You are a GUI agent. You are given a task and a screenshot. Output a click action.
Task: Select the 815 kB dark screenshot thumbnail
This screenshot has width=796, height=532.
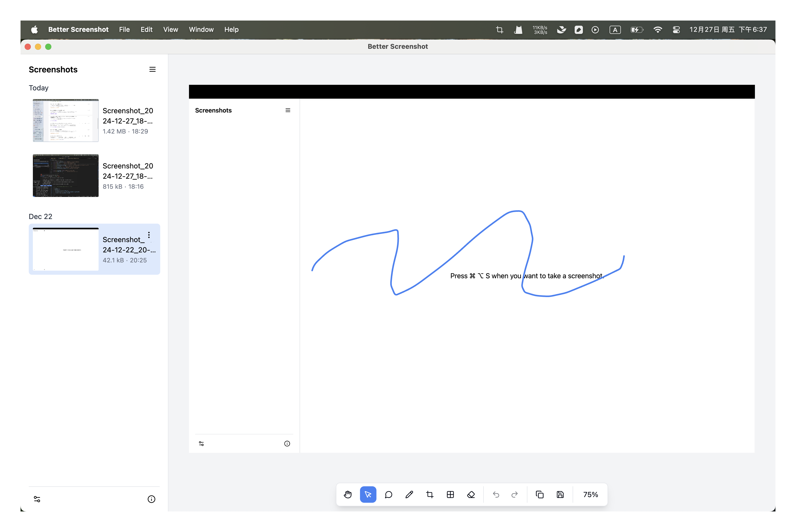(x=65, y=175)
